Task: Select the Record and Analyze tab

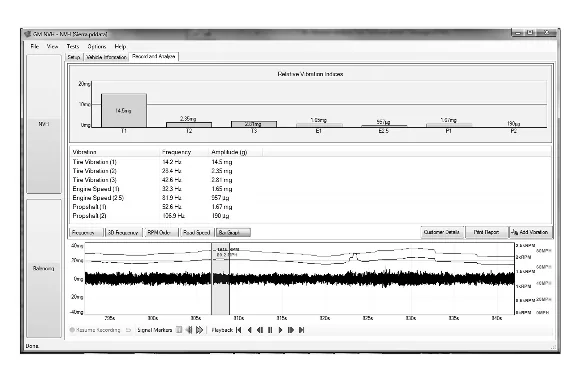Action: point(154,56)
